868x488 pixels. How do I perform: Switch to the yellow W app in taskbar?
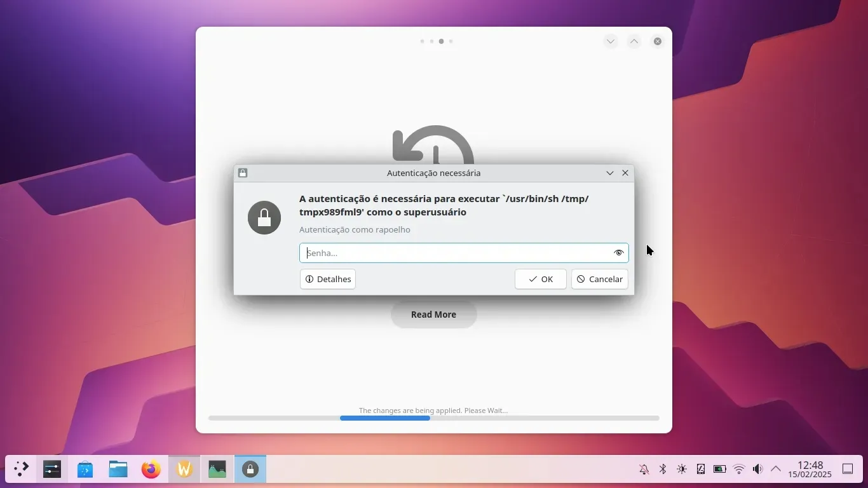tap(184, 470)
